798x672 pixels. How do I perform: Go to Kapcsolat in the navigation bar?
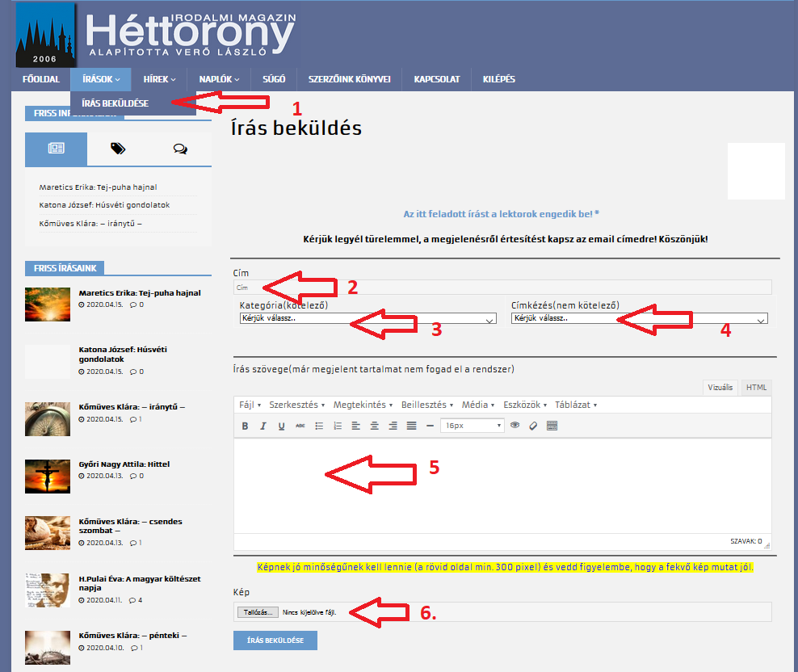click(x=436, y=79)
